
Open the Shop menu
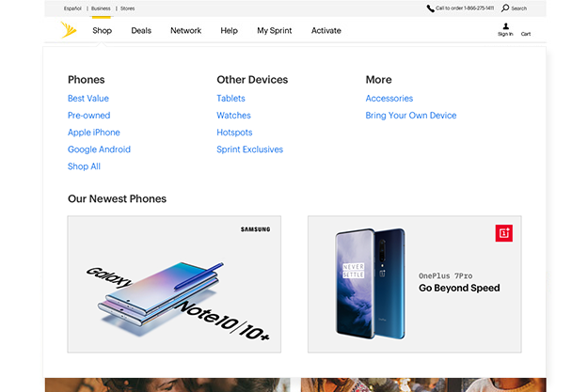pyautogui.click(x=102, y=30)
